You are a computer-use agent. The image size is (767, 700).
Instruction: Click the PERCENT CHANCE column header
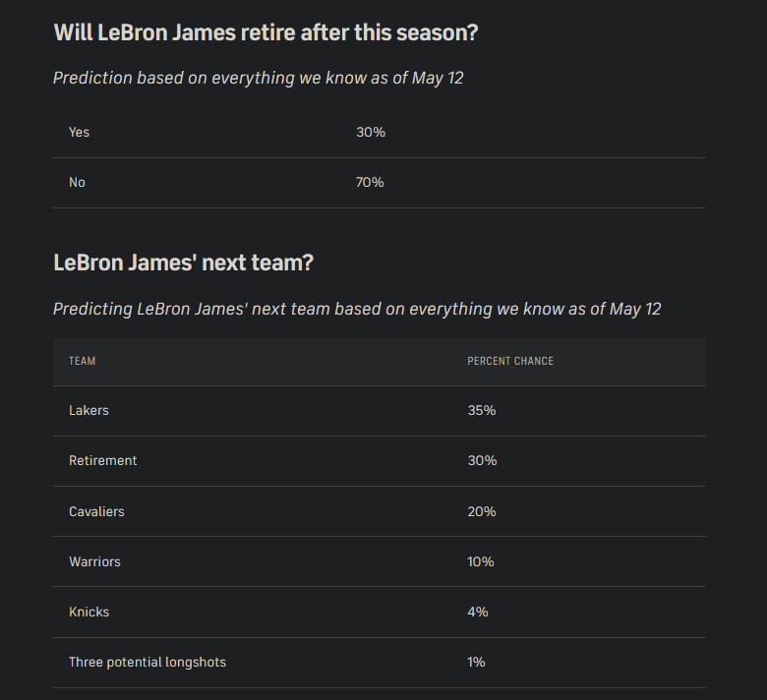coord(510,361)
